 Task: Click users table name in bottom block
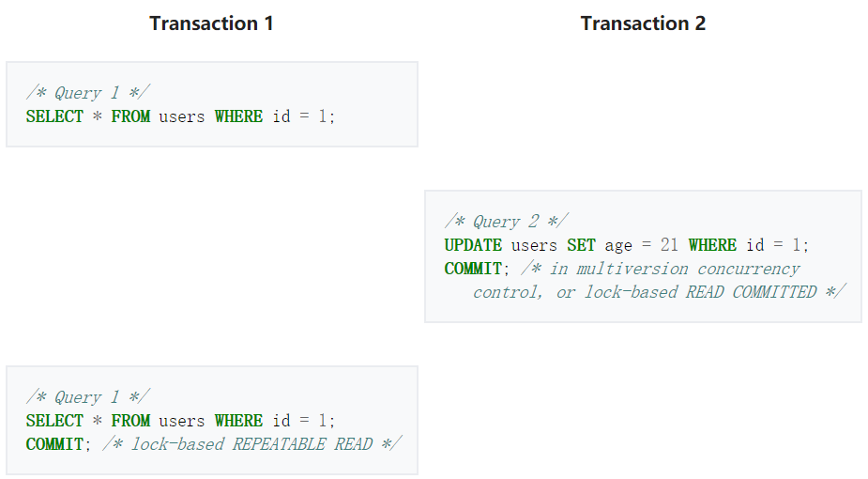181,421
